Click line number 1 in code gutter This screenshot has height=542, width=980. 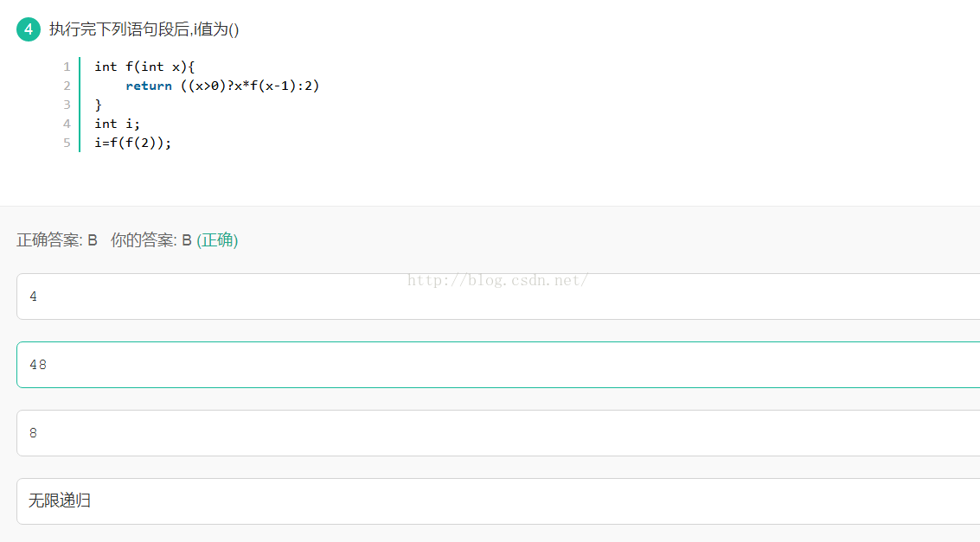tap(67, 67)
